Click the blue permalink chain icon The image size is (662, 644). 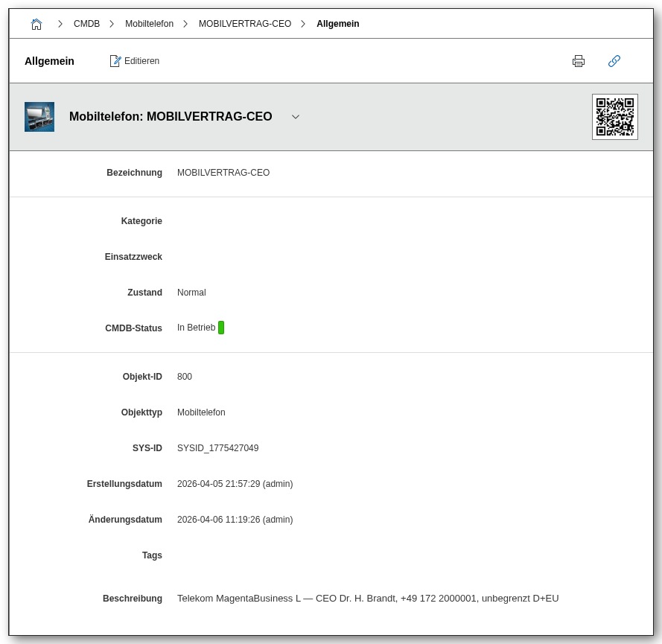tap(614, 61)
